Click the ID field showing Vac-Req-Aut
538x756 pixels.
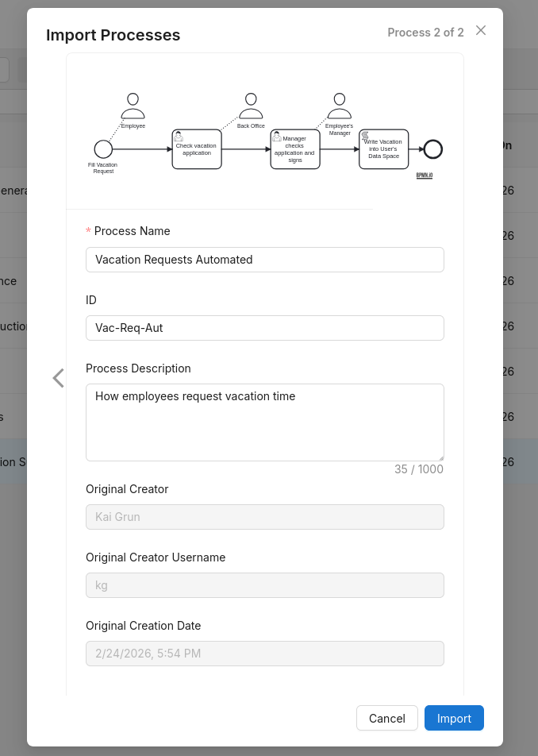265,327
